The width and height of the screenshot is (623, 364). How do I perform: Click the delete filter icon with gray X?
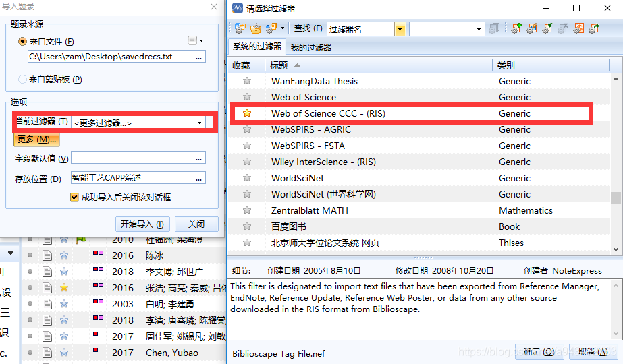tap(563, 28)
